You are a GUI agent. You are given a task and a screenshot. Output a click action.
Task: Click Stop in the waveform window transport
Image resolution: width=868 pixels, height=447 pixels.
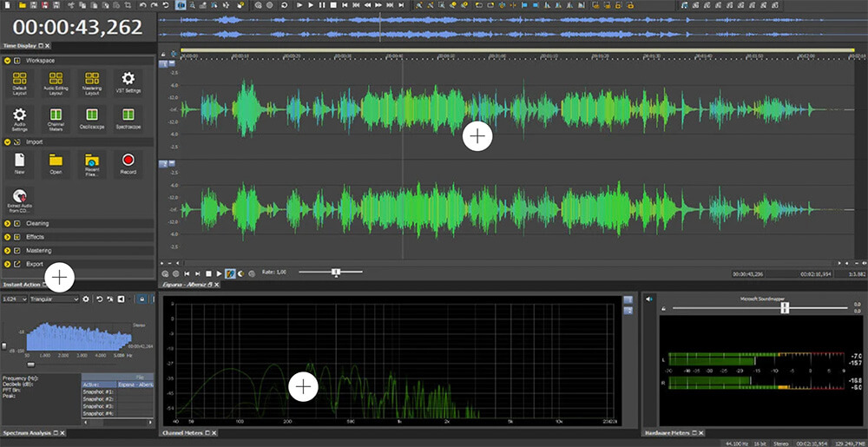pos(208,273)
